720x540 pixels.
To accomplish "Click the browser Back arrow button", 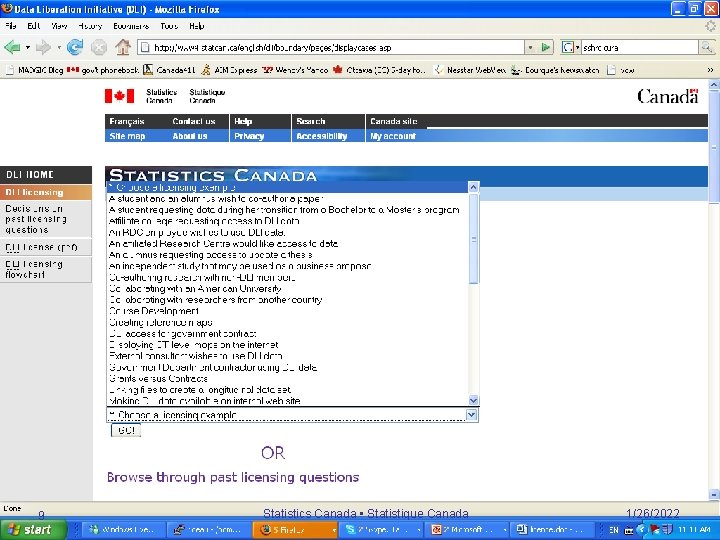I will coord(12,47).
